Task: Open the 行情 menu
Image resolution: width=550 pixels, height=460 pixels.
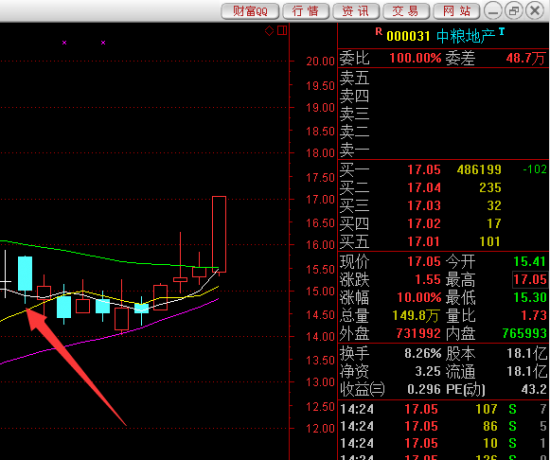Action: coord(306,11)
